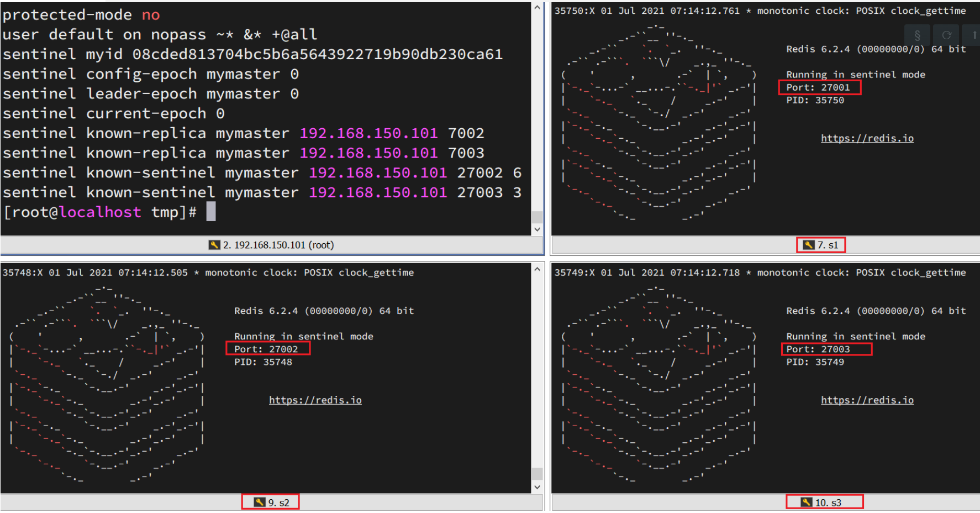Click 'Port: 27003' in s3 terminal
Viewport: 980px width, 513px height.
818,349
